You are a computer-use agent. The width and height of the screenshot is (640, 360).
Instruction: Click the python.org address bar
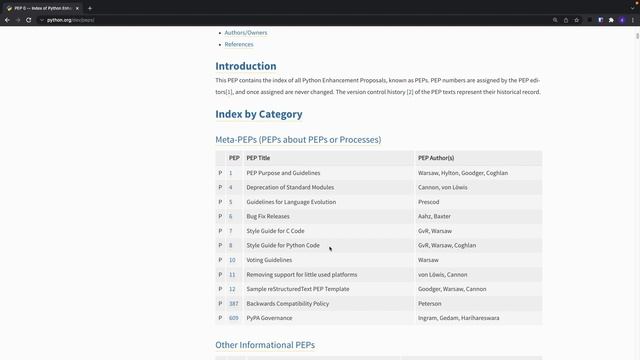294,20
